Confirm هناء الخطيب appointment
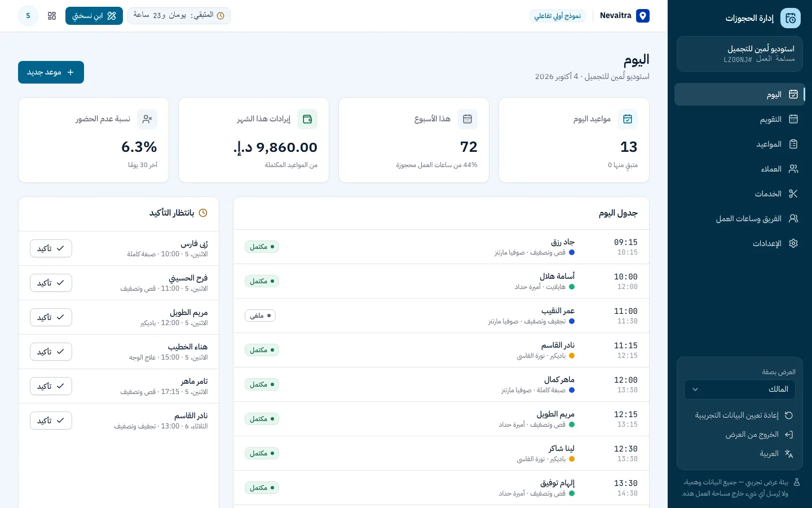This screenshot has height=508, width=812. click(51, 352)
